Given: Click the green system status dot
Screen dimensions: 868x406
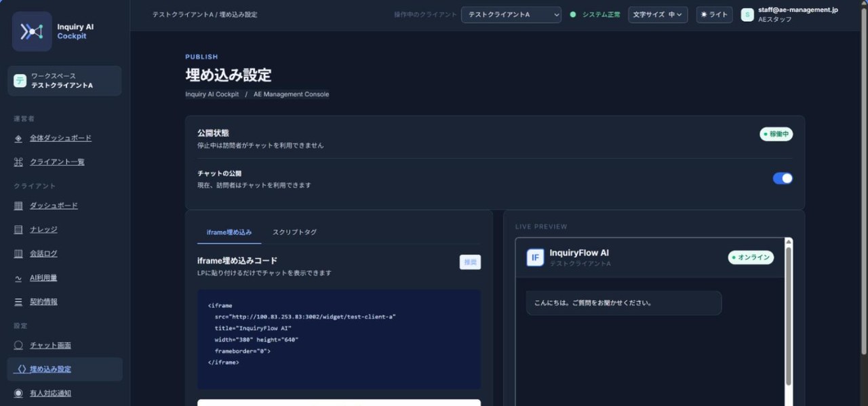Looking at the screenshot, I should pos(573,14).
